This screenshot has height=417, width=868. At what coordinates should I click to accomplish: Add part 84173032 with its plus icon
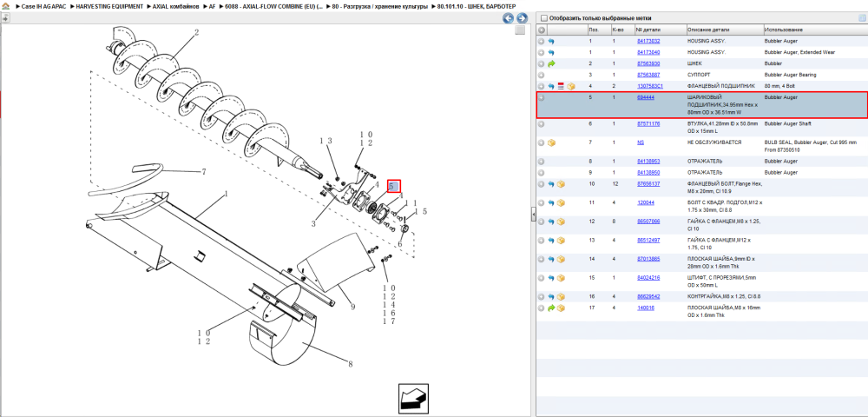[542, 42]
